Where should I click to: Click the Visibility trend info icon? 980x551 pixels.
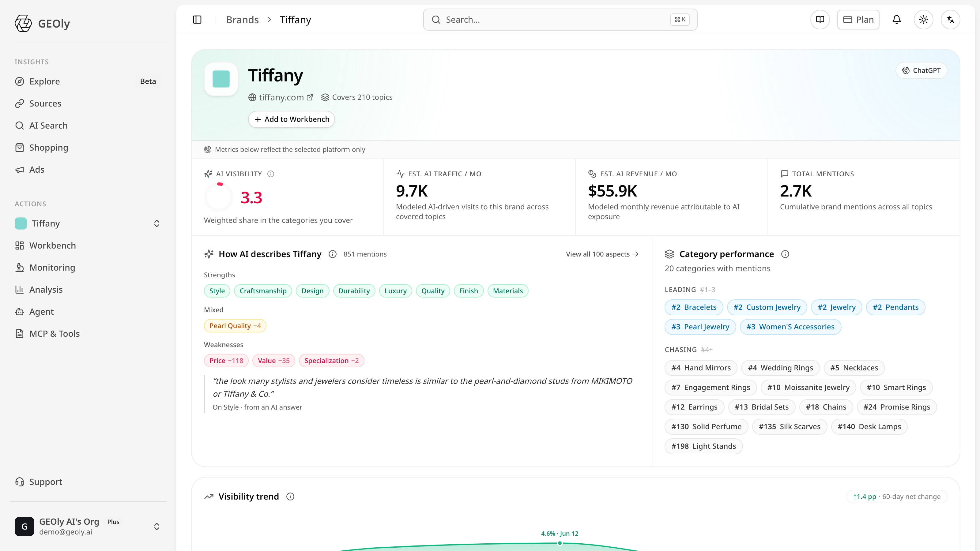pos(290,497)
